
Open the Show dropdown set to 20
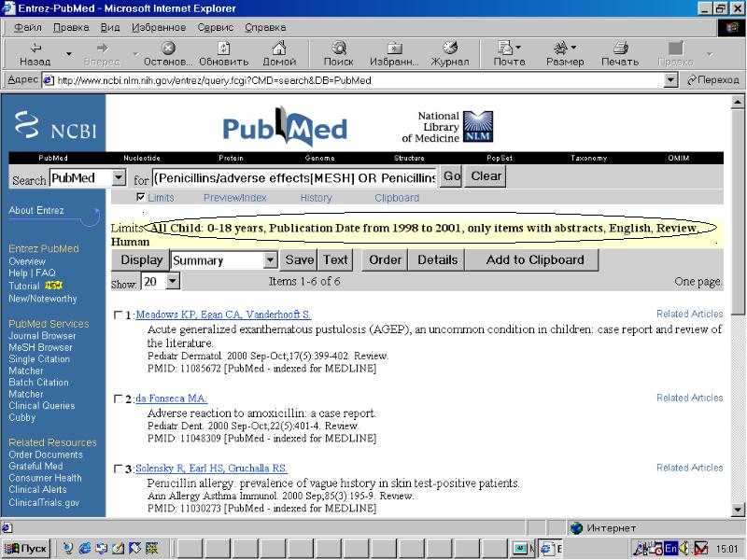[173, 281]
